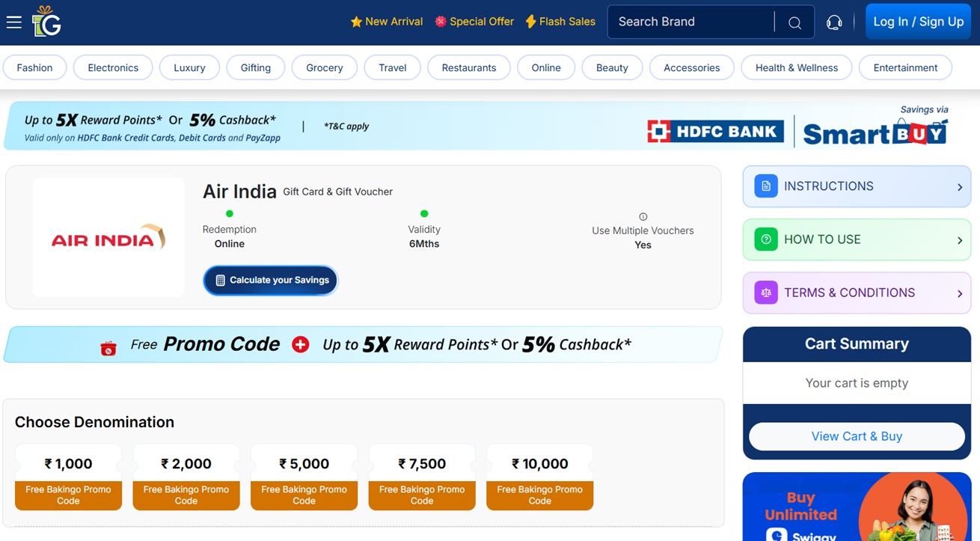
Task: Click the HDFC Bank logo
Action: tap(716, 132)
